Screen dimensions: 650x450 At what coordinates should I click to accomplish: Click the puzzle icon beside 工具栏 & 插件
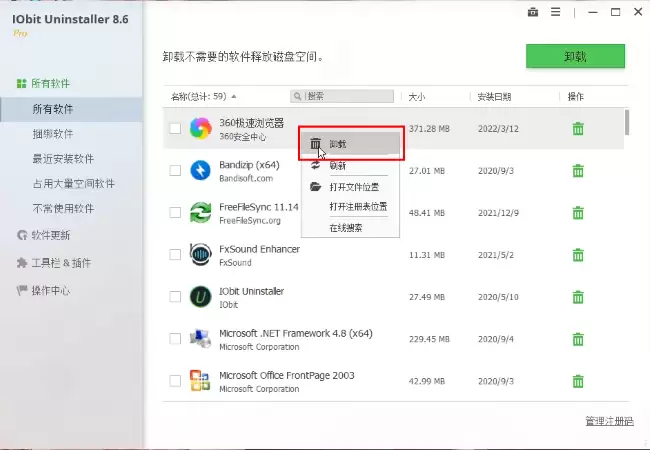(x=22, y=263)
